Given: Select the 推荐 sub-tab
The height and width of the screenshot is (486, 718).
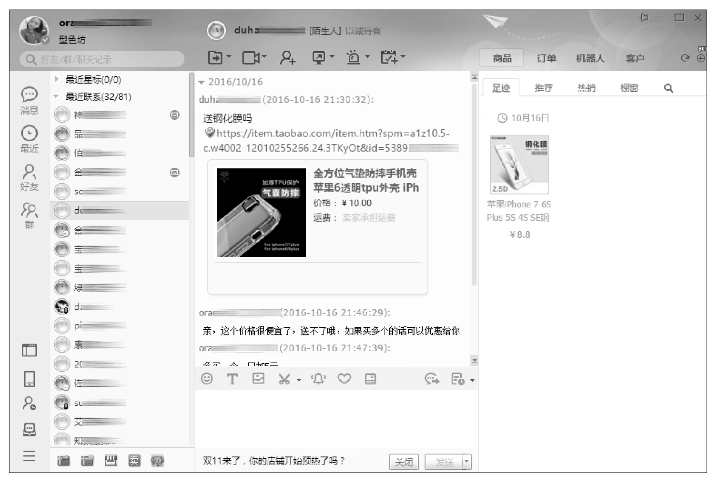Looking at the screenshot, I should point(543,88).
